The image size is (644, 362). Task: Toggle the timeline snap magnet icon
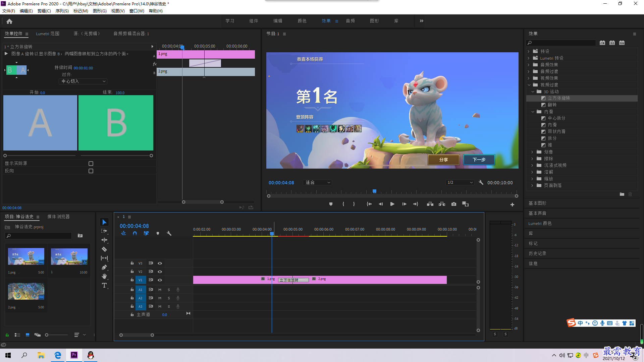coord(135,233)
